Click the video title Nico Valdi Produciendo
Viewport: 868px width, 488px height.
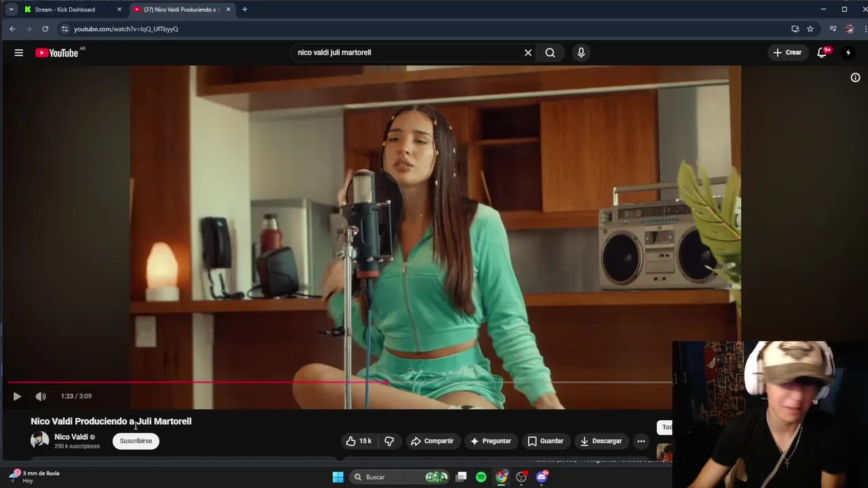point(111,421)
